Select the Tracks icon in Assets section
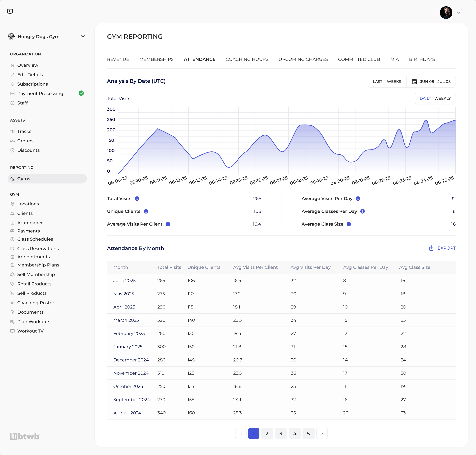Image resolution: width=476 pixels, height=455 pixels. (x=12, y=131)
